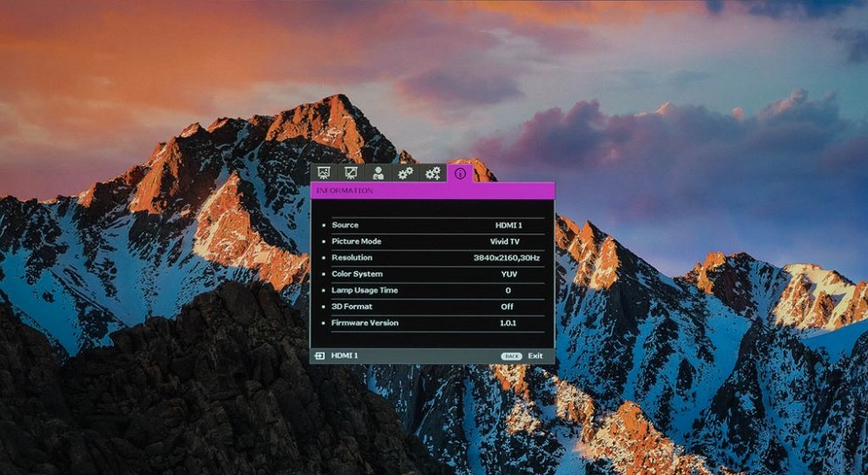Click the lamp usage time value 0

pyautogui.click(x=508, y=290)
